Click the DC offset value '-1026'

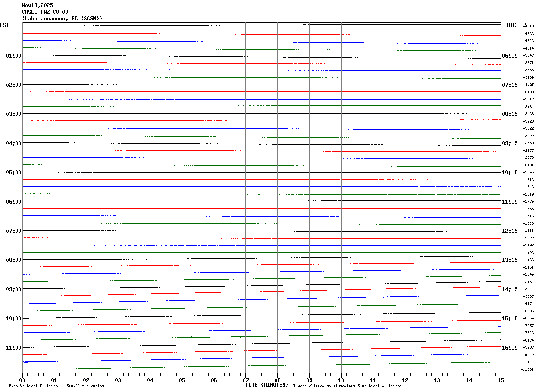coord(528,253)
